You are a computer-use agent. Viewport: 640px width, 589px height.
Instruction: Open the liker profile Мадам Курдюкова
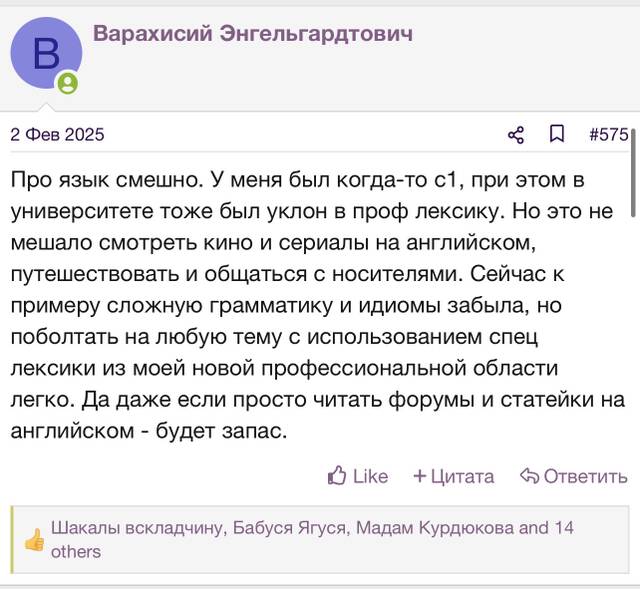pos(435,528)
